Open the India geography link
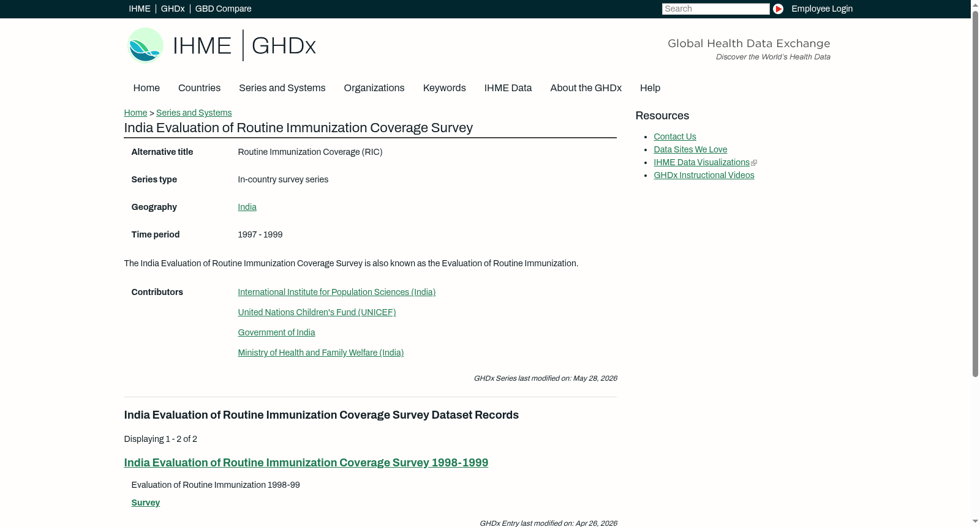 click(247, 207)
